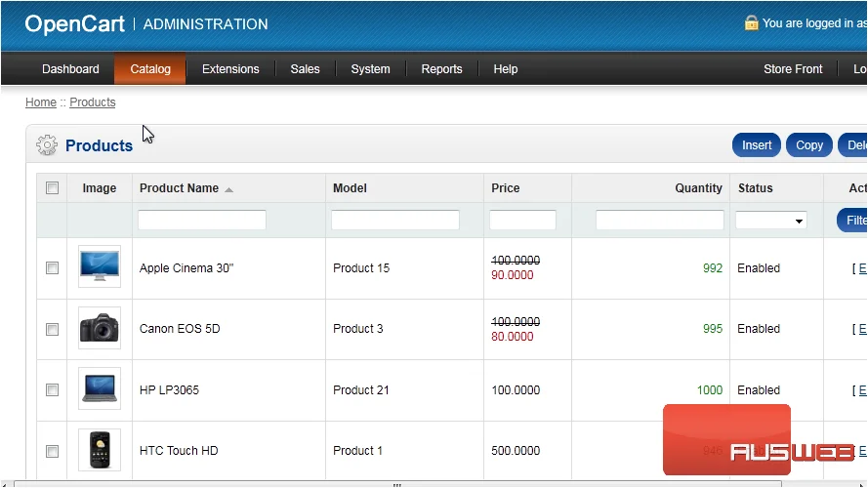
Task: Open the HTC Touch HD phone thumbnail
Action: pyautogui.click(x=99, y=450)
